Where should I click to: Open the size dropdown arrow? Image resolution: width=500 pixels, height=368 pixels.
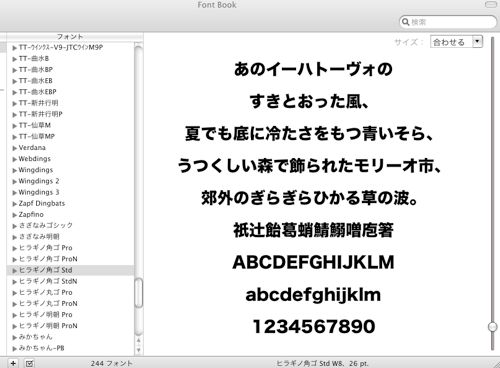(477, 42)
